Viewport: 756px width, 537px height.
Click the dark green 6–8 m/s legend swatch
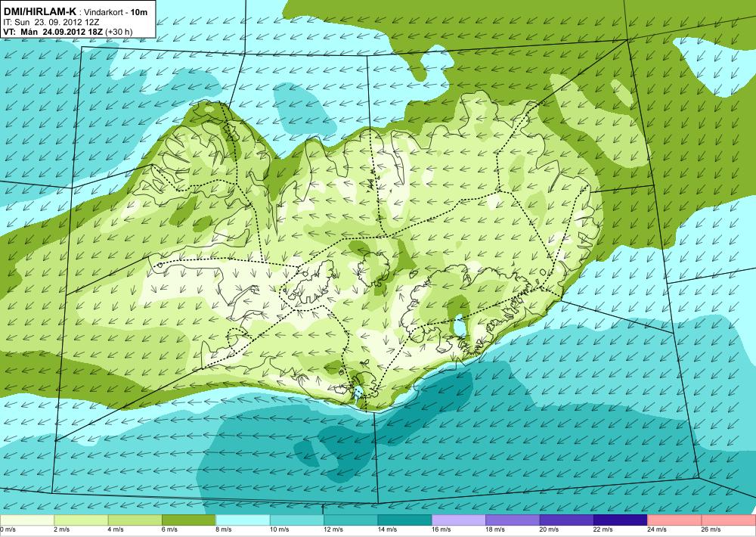189,520
